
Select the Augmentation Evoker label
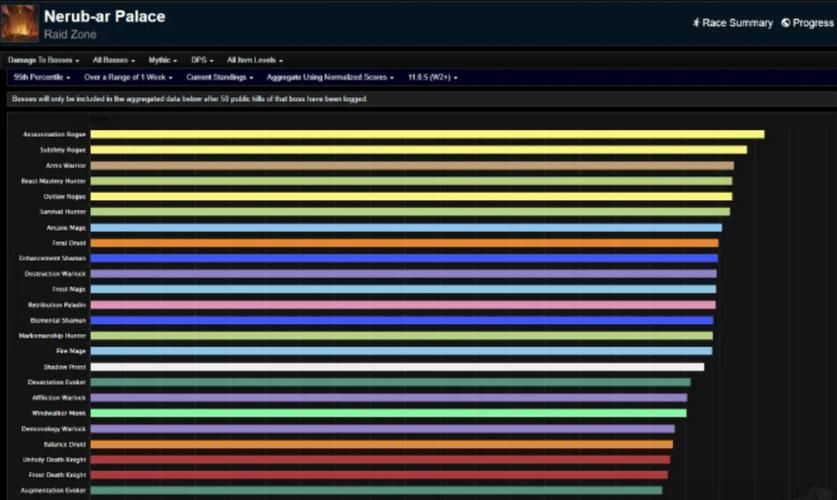coord(53,490)
